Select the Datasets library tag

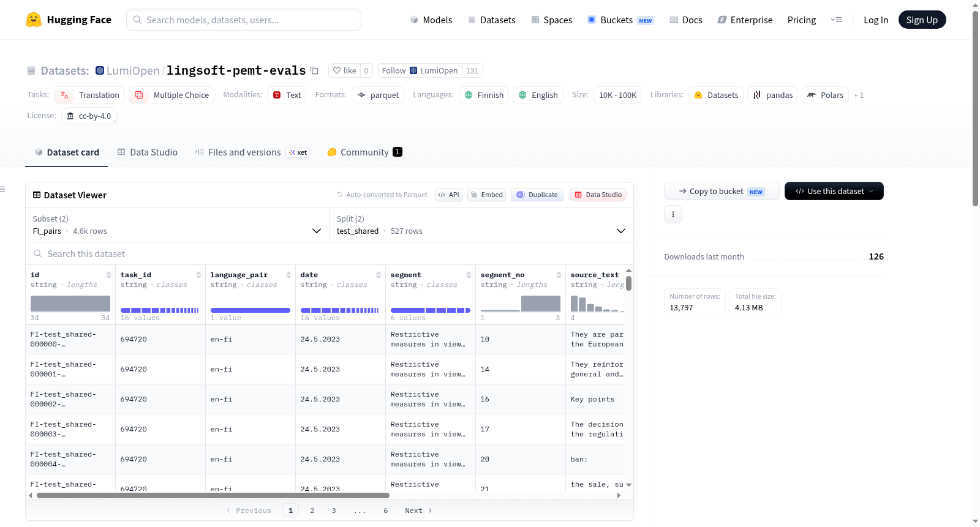pos(716,95)
